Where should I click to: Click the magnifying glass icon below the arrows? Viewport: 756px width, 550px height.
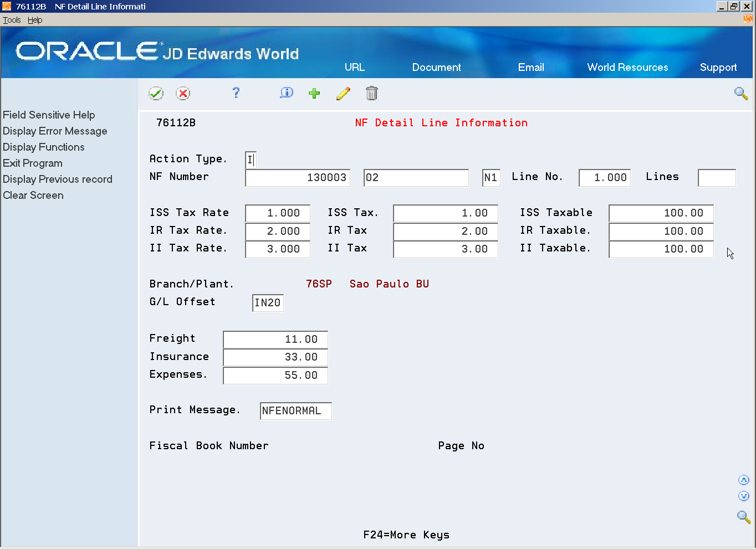tap(744, 517)
